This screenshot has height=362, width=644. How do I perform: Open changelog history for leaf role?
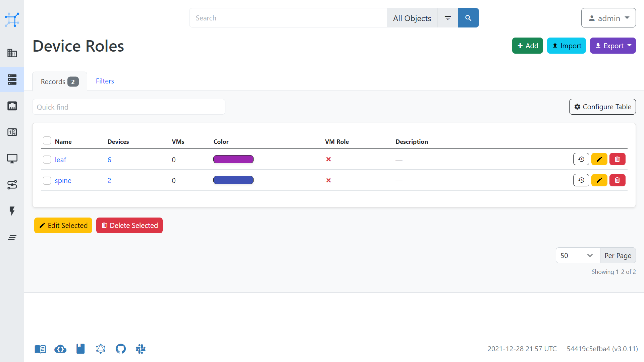click(x=581, y=159)
